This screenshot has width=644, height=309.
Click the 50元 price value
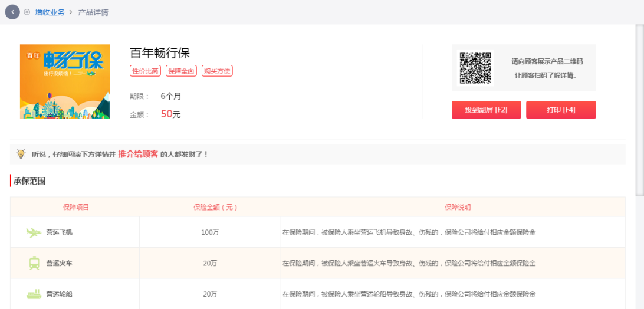(x=171, y=114)
